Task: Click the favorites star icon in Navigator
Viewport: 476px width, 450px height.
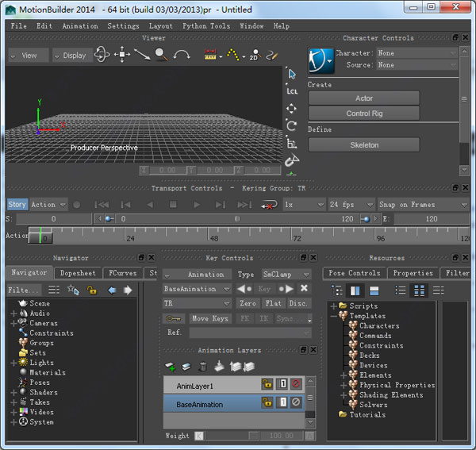Action: coord(73,290)
